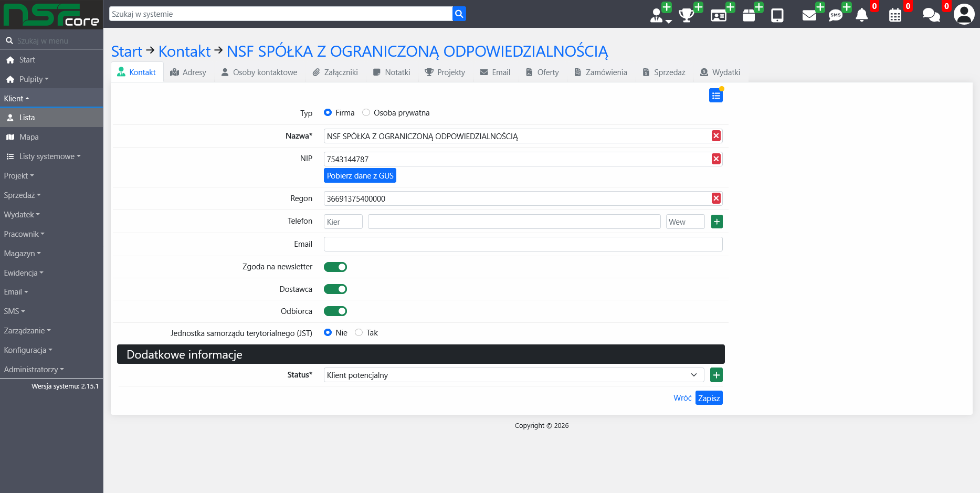Image resolution: width=980 pixels, height=493 pixels.
Task: Click the Email input field
Action: [x=523, y=244]
